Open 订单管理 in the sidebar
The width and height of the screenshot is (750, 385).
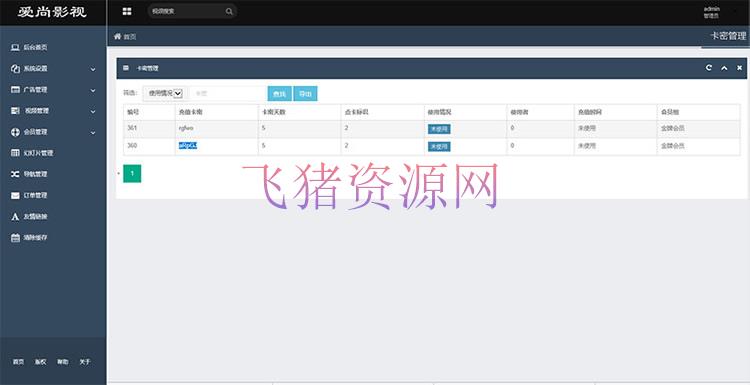click(35, 195)
